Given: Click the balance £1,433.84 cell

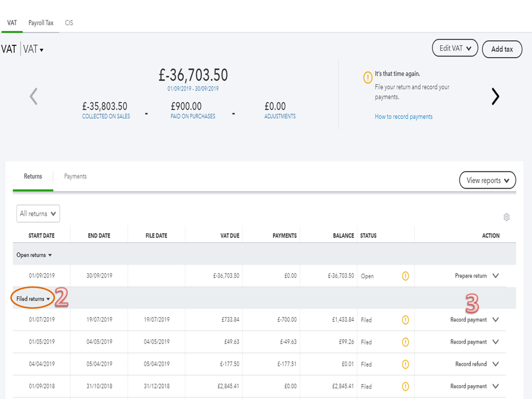Looking at the screenshot, I should pyautogui.click(x=343, y=320).
